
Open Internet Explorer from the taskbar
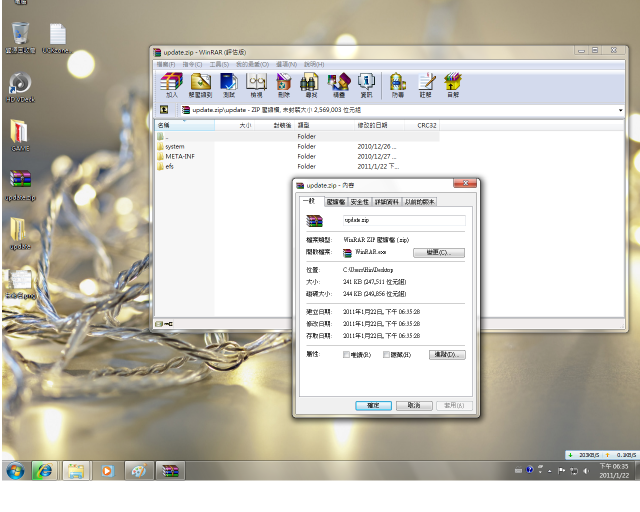pos(44,471)
